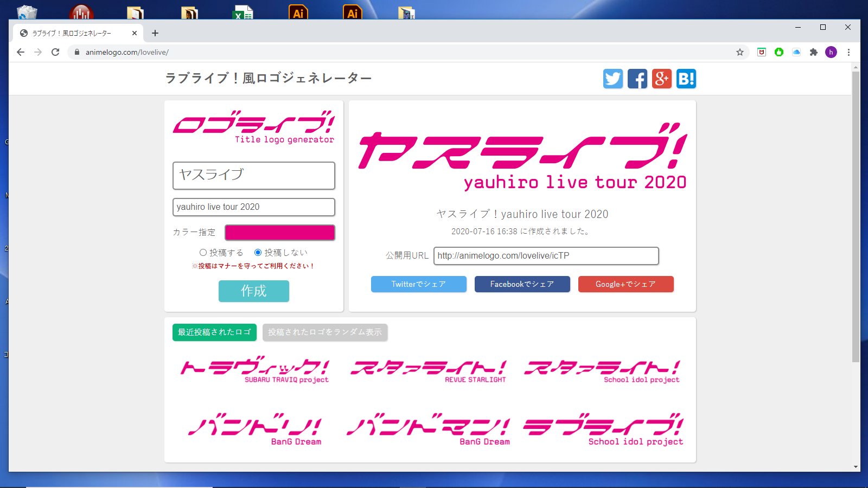This screenshot has width=868, height=488.
Task: Open the SUBARU TRAVIQ project logo thumbnail
Action: click(x=255, y=370)
